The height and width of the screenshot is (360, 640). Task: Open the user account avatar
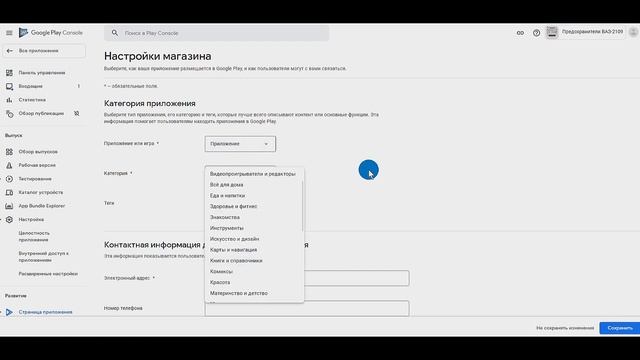(633, 32)
